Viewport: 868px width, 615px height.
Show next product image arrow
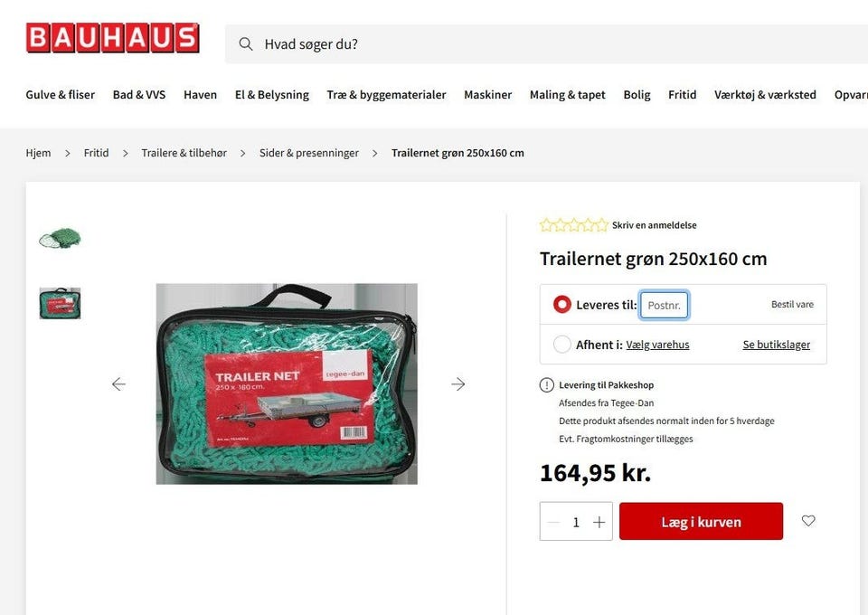click(x=458, y=383)
